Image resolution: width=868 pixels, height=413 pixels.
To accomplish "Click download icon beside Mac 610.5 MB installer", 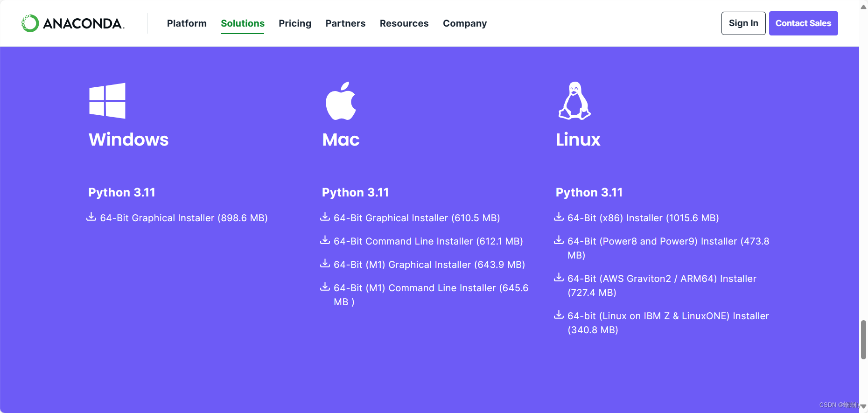I will point(325,217).
